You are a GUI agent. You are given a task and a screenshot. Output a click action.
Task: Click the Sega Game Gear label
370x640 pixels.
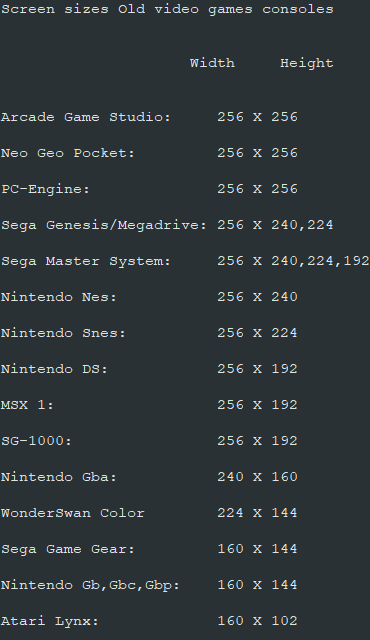tap(68, 549)
